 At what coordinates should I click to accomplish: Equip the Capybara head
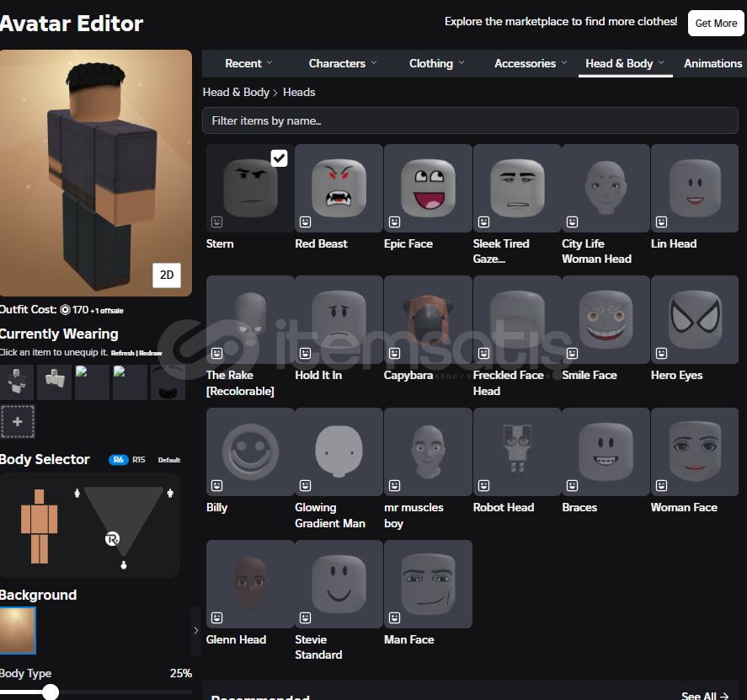pos(428,320)
